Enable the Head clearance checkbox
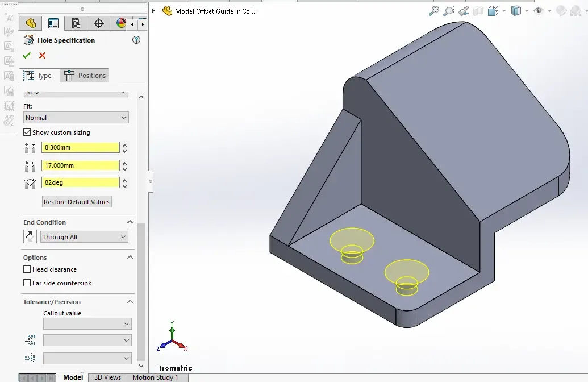 27,269
